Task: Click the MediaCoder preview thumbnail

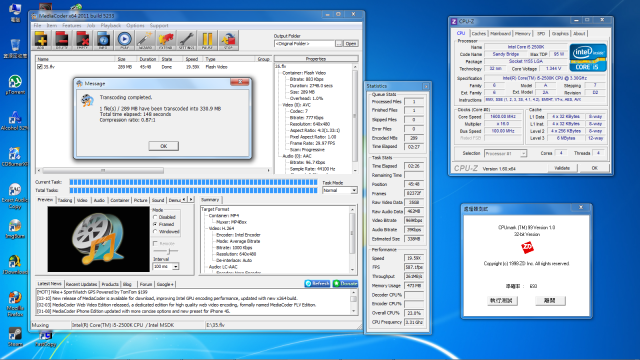Action: (x=98, y=239)
